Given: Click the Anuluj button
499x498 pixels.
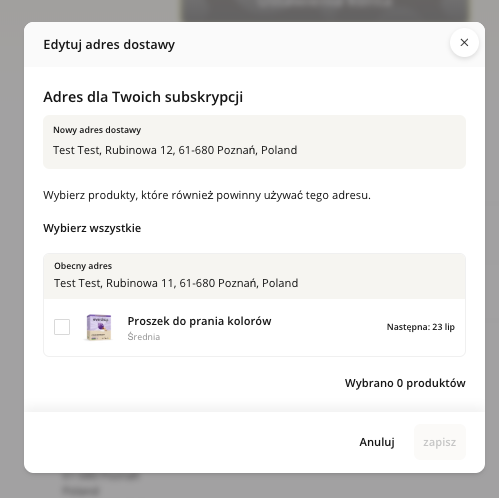Looking at the screenshot, I should point(377,442).
